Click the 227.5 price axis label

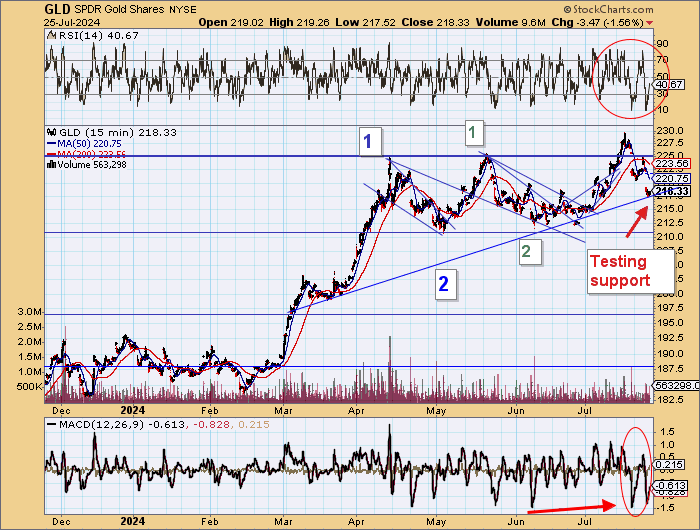click(669, 143)
